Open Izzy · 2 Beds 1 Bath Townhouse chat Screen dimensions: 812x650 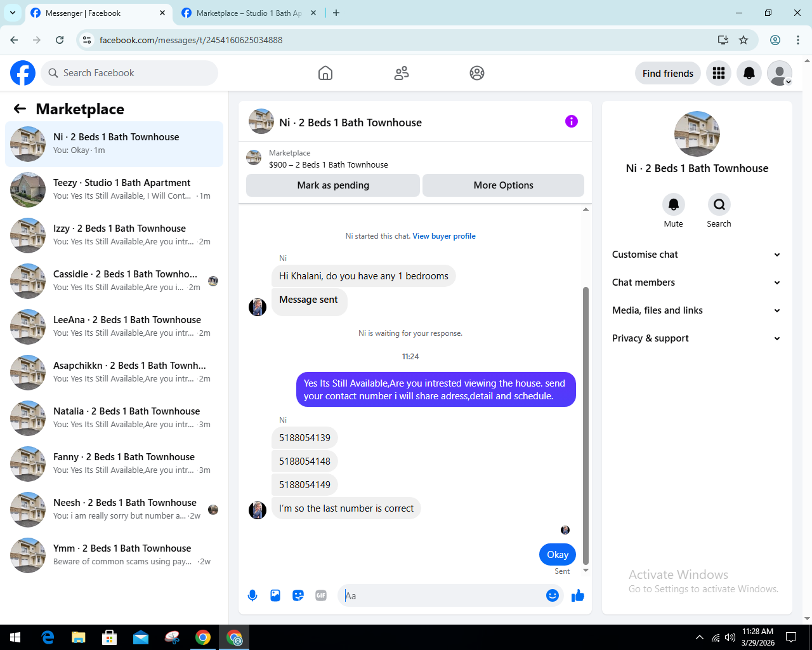click(114, 235)
